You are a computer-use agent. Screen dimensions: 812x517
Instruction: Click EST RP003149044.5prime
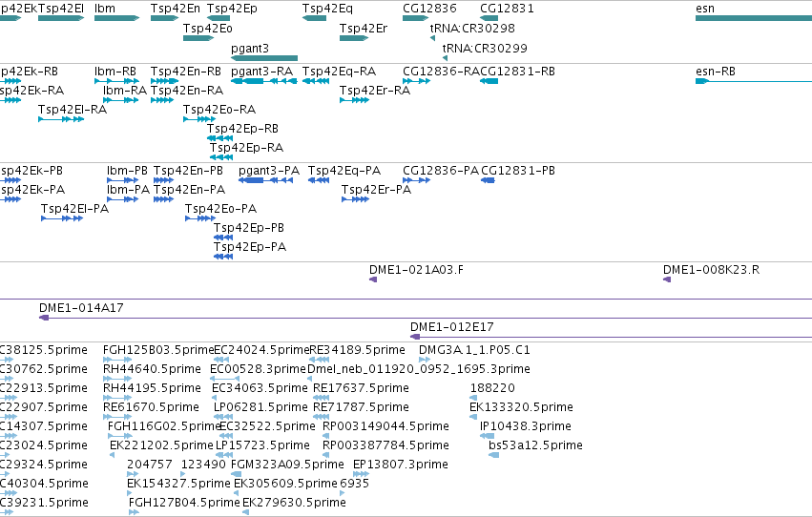pyautogui.click(x=325, y=436)
